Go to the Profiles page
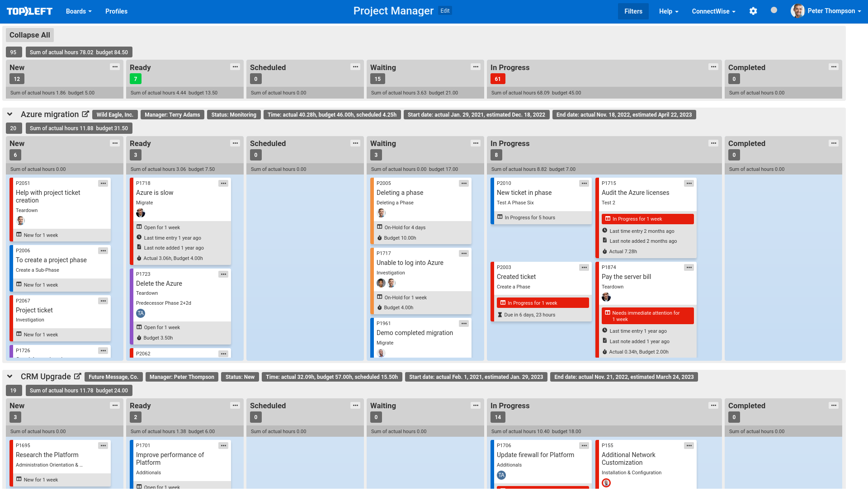The image size is (868, 491). point(116,11)
